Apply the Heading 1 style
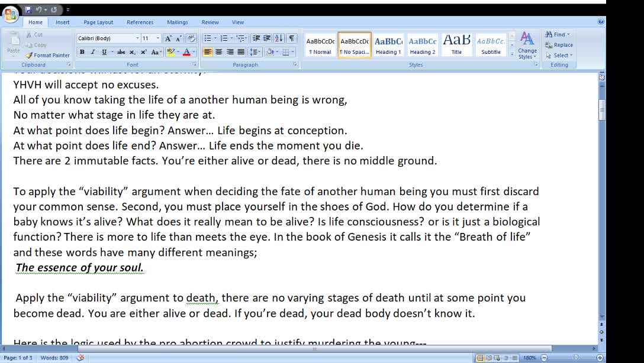The image size is (644, 363). pyautogui.click(x=388, y=45)
